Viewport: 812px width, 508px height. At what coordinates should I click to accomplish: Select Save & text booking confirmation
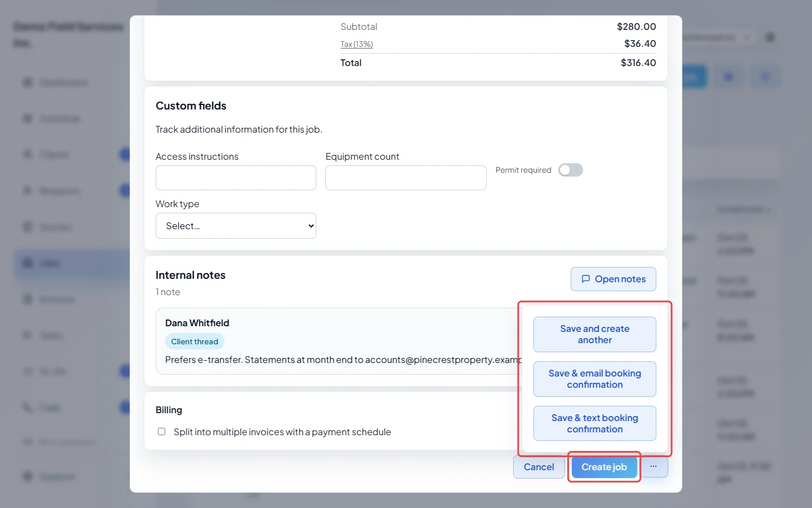click(x=595, y=423)
